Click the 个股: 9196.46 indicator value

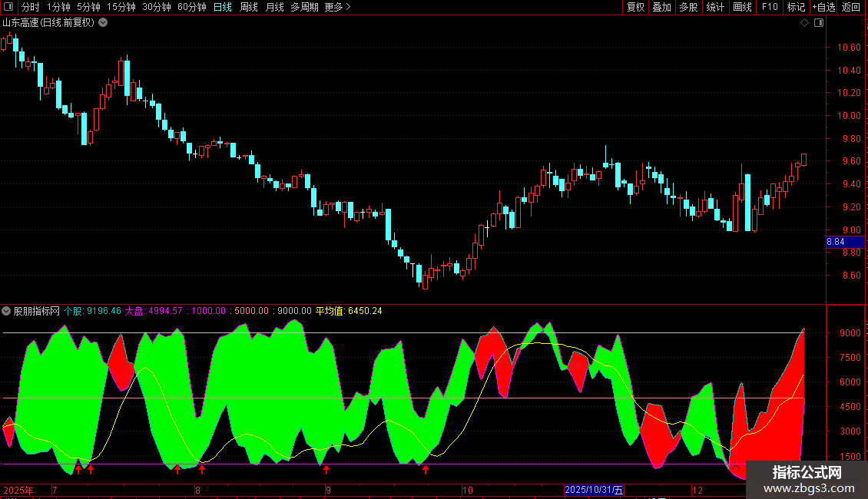pos(92,311)
